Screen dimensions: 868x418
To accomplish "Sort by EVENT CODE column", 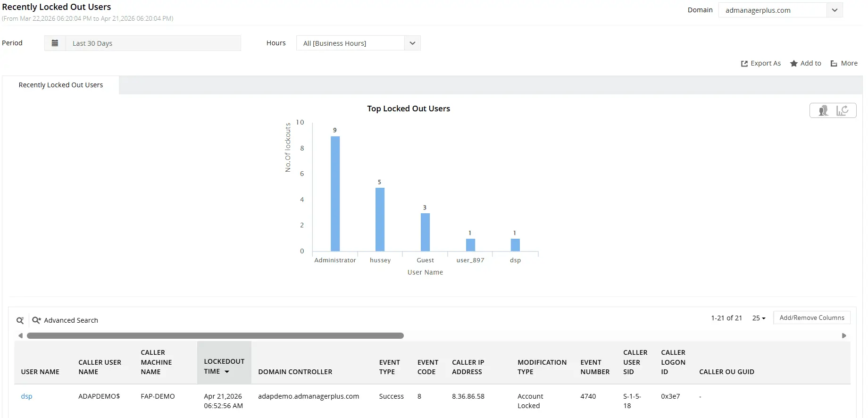I will pyautogui.click(x=428, y=367).
